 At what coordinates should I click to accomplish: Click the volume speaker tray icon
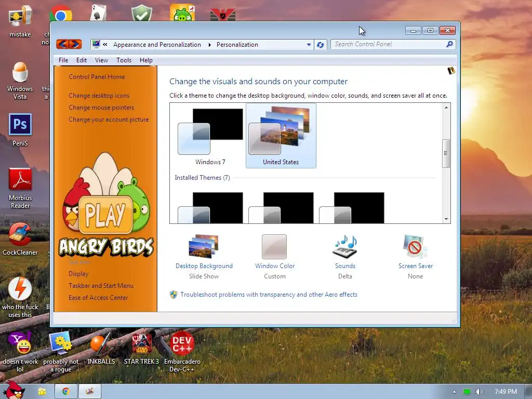[479, 392]
